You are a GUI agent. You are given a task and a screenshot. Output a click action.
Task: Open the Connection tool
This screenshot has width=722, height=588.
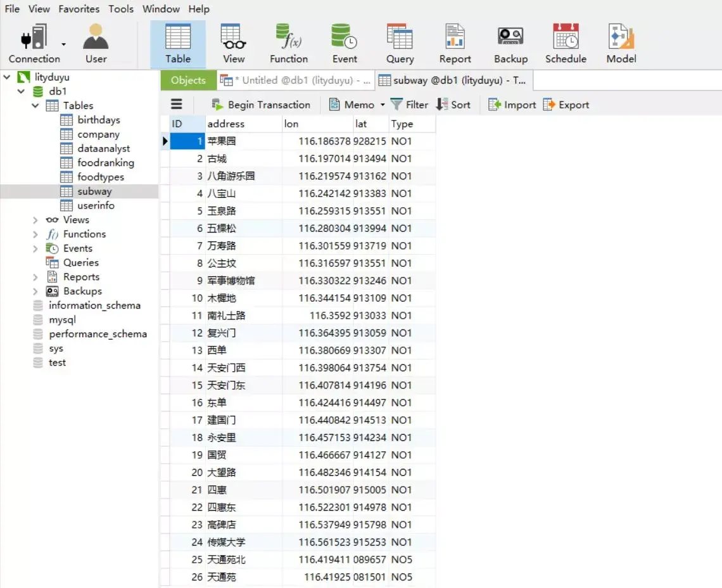pyautogui.click(x=34, y=44)
